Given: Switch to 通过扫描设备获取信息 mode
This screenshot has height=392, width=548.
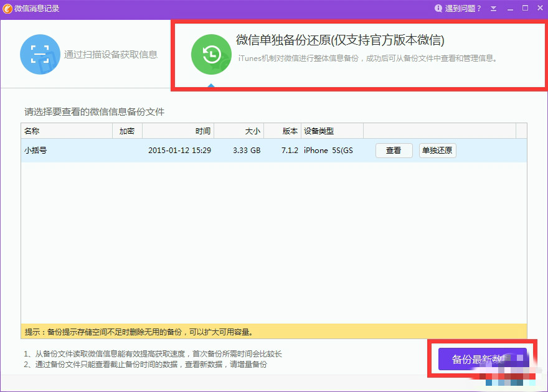Looking at the screenshot, I should tap(86, 55).
